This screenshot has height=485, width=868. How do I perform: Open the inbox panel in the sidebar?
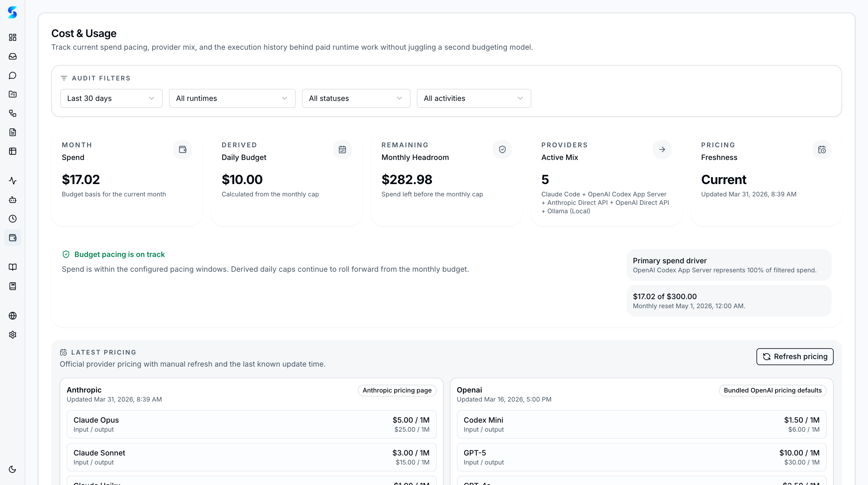click(x=12, y=56)
